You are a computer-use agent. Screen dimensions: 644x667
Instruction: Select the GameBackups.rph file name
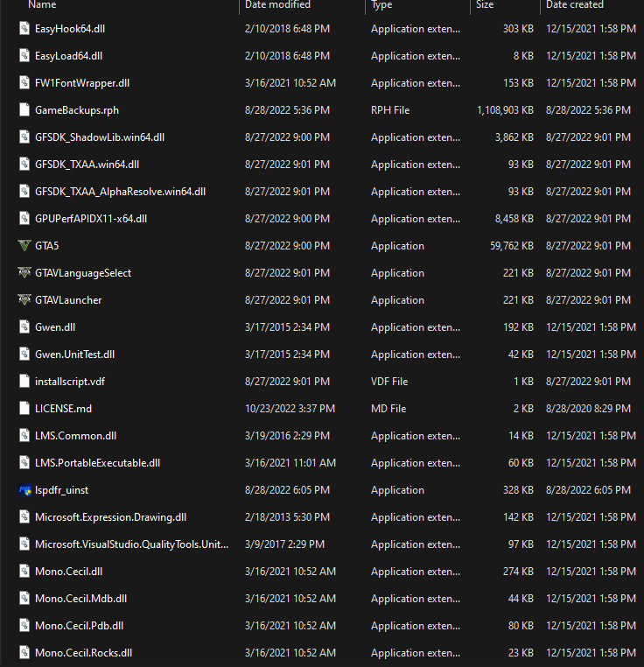coord(77,110)
